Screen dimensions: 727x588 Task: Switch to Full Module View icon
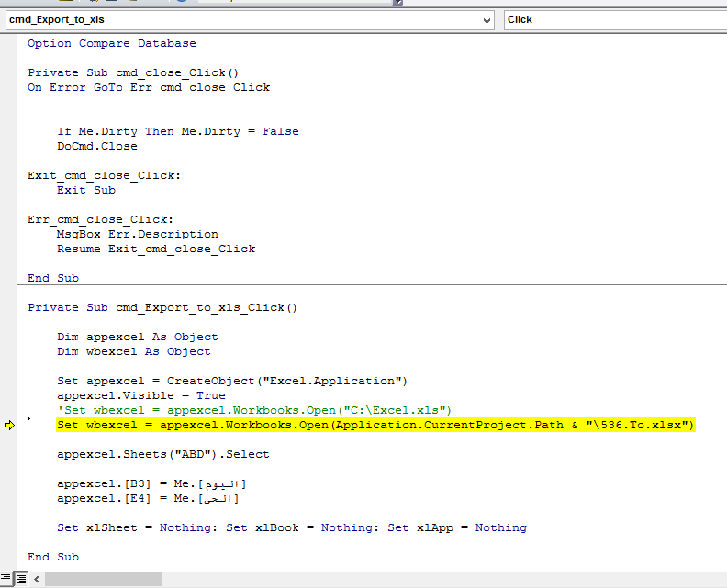pos(21,579)
